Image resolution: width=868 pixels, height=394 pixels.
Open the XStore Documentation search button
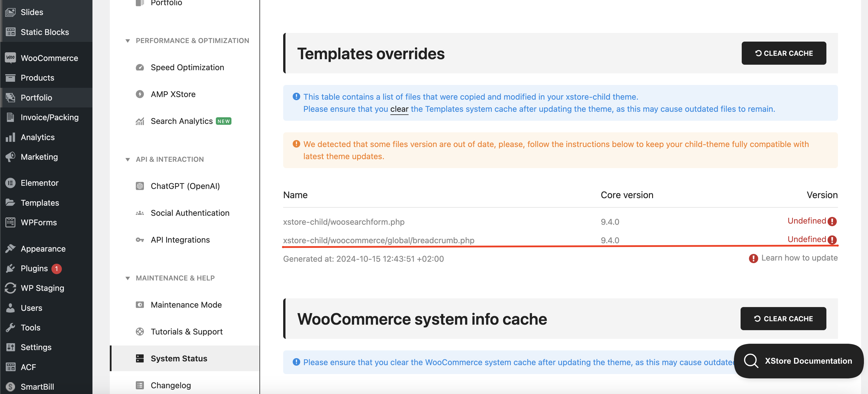(x=799, y=361)
